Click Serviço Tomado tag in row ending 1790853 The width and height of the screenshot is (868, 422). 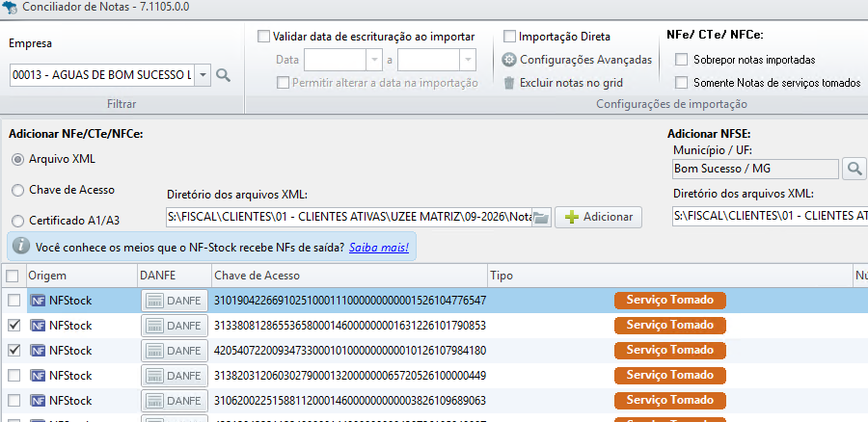coord(670,326)
